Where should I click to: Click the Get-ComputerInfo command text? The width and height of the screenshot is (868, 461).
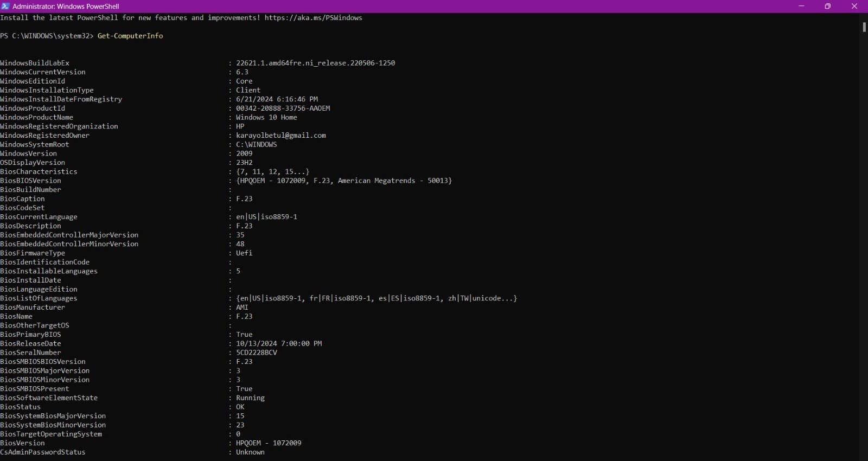[x=130, y=36]
